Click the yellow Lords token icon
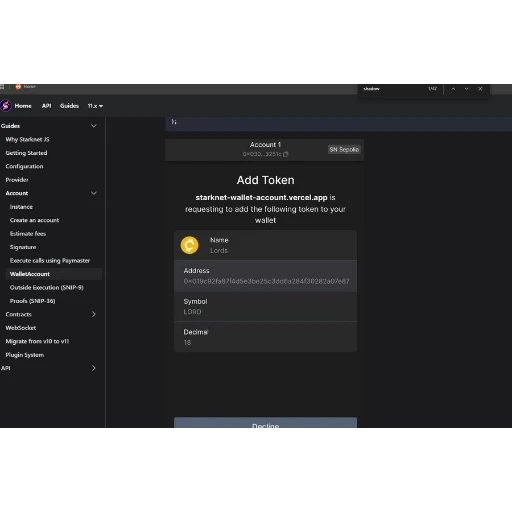Screen dimensions: 512x512 (x=189, y=245)
